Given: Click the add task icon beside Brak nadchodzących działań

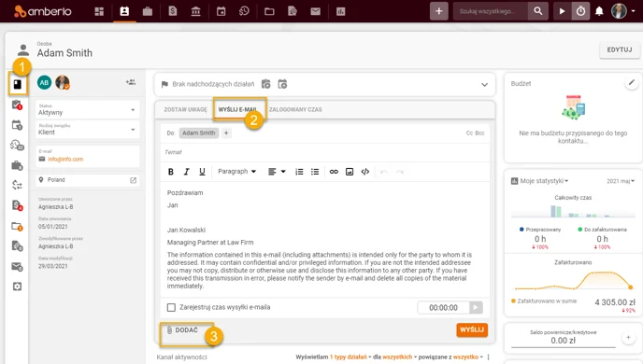Looking at the screenshot, I should 265,84.
